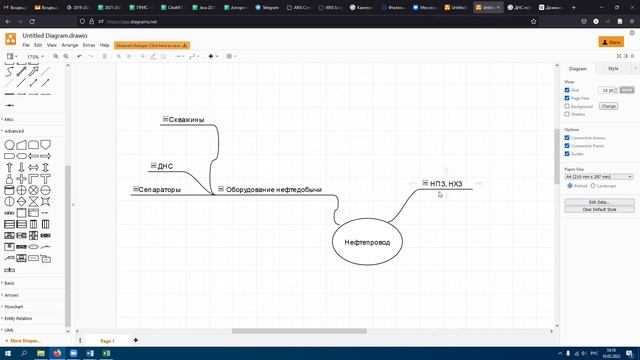Open connection style arrow dropdown

pyautogui.click(x=180, y=56)
